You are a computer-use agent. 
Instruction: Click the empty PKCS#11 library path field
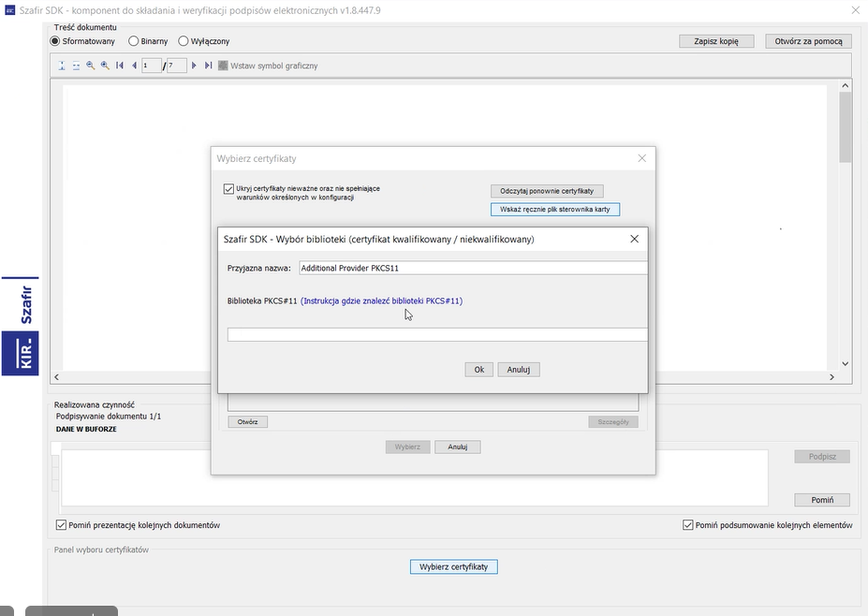click(437, 334)
